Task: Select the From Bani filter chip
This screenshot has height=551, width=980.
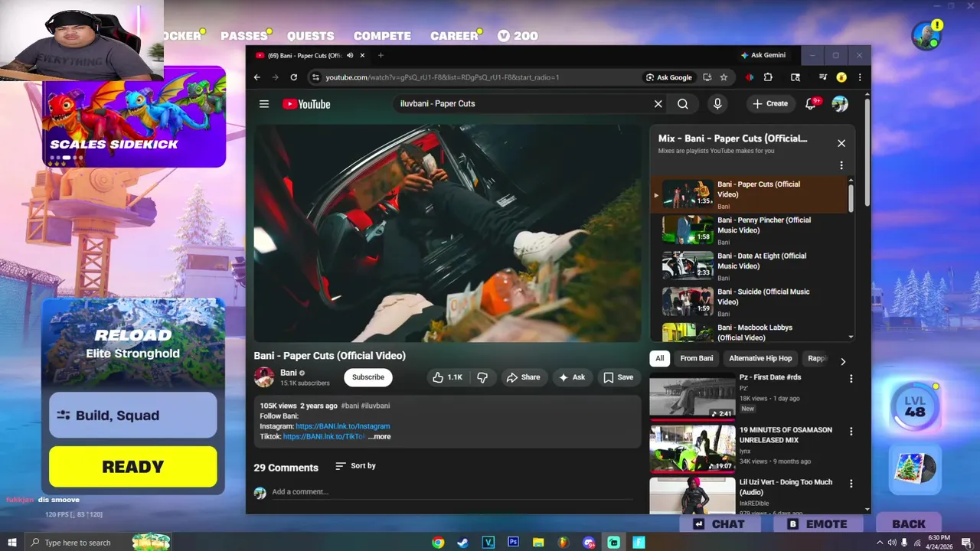Action: click(x=697, y=358)
